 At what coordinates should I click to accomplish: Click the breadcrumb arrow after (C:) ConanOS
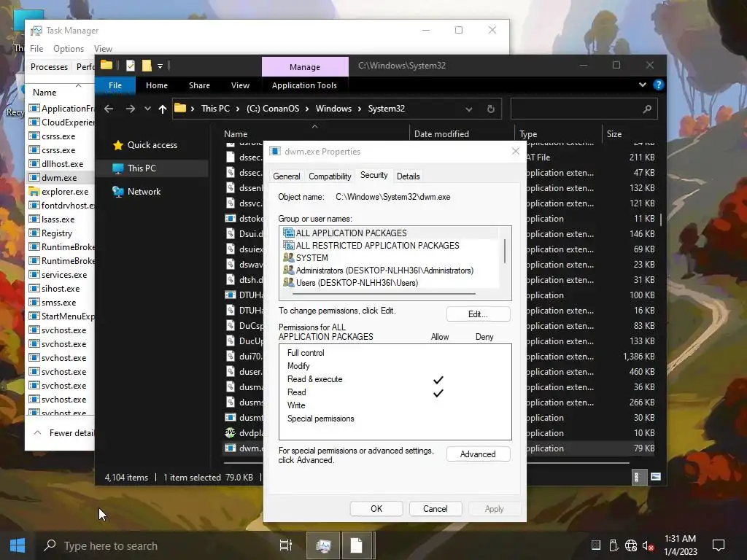pos(307,109)
